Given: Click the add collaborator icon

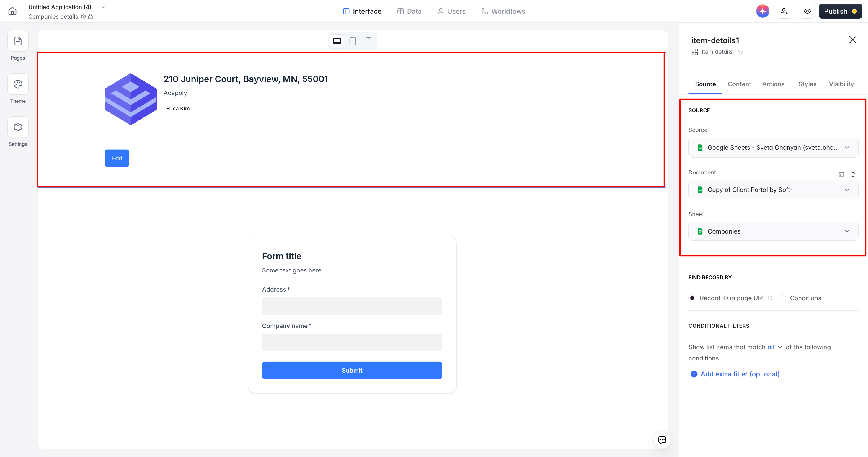Looking at the screenshot, I should click(x=784, y=11).
